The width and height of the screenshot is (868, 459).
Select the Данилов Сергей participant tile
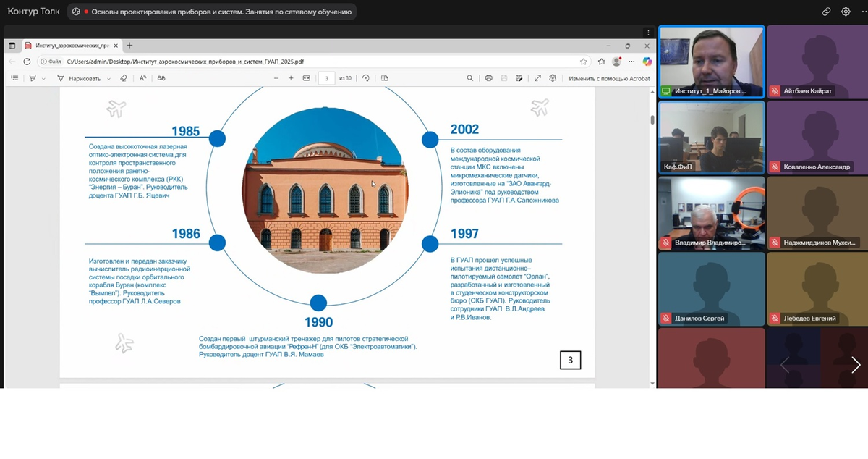coord(711,289)
